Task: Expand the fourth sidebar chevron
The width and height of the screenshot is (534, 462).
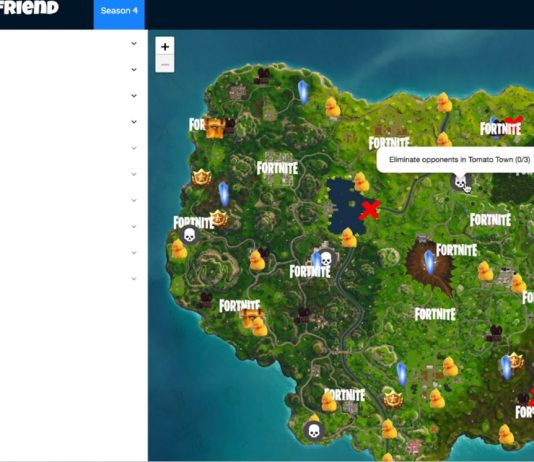Action: click(x=134, y=122)
